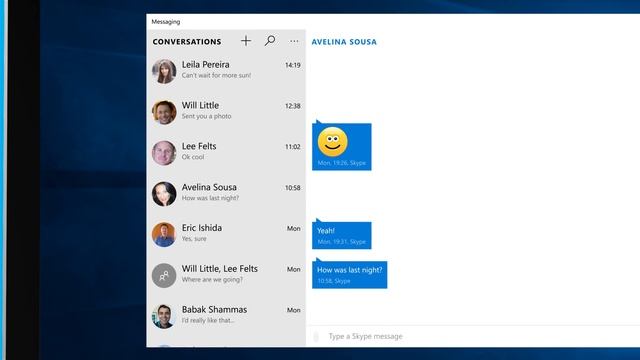Click the AVELINA SOUSA chat header
640x360 pixels.
(x=344, y=42)
